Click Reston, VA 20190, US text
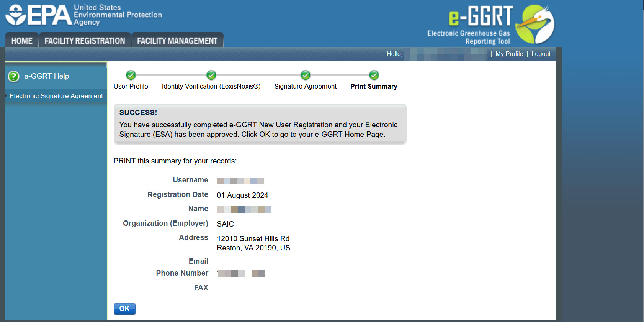 (x=254, y=248)
